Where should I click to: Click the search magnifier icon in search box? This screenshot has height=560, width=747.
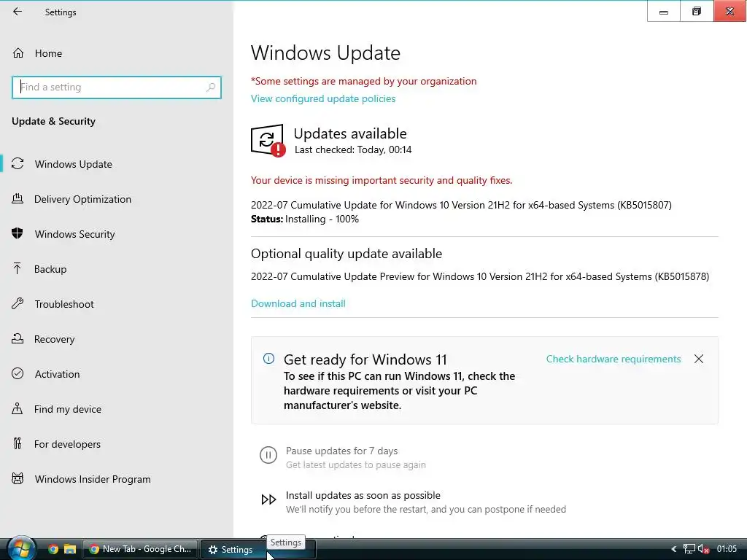pyautogui.click(x=211, y=87)
